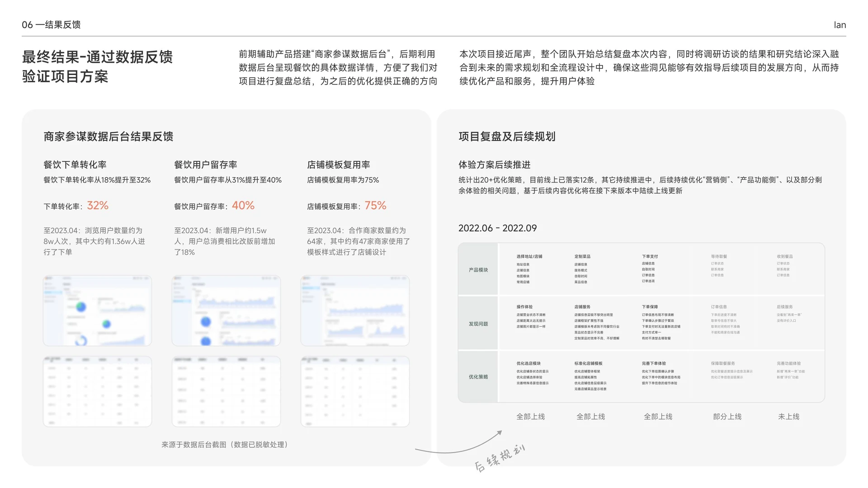Click the '服务模式' item under 定制菜品

pyautogui.click(x=581, y=270)
